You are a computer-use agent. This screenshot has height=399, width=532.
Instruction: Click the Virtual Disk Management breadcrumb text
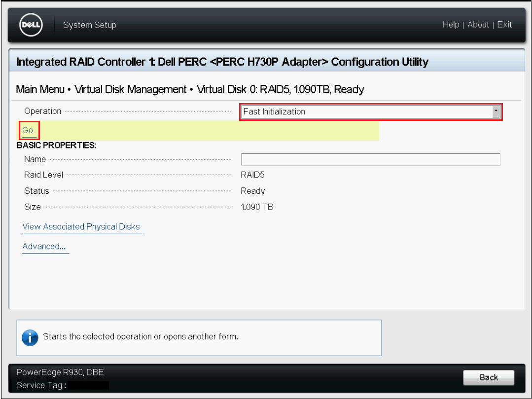[x=131, y=90]
